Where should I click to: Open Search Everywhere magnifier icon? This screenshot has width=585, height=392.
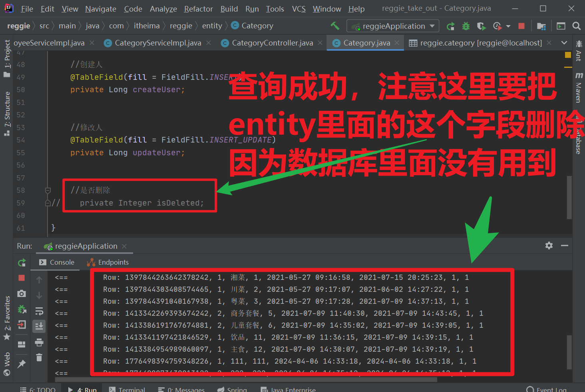click(x=576, y=26)
